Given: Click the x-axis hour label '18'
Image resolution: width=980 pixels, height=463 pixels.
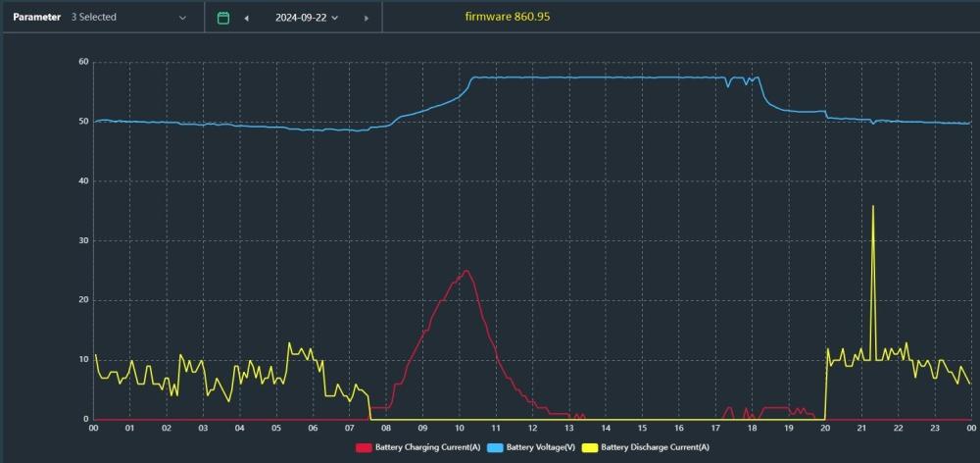Looking at the screenshot, I should tap(752, 429).
